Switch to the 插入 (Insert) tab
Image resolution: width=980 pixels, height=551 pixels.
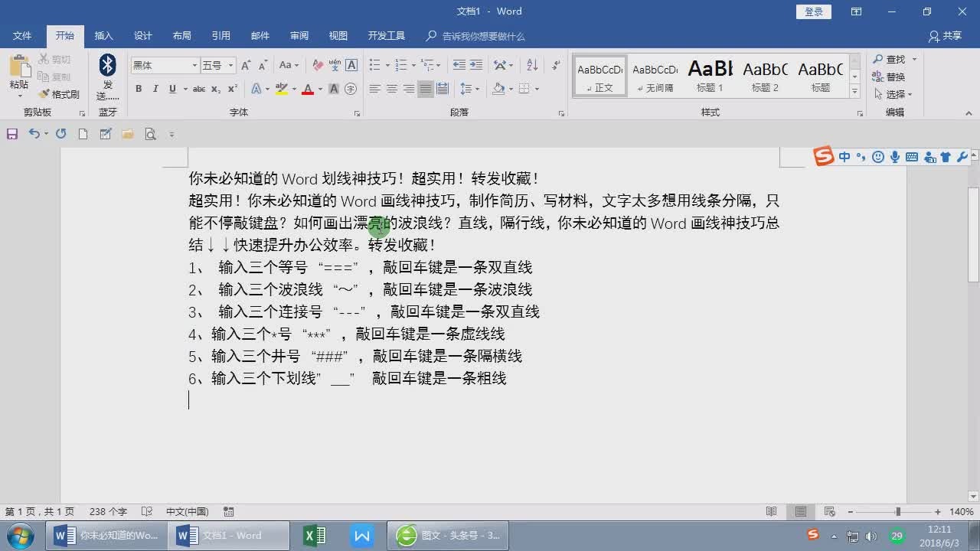[x=103, y=36]
